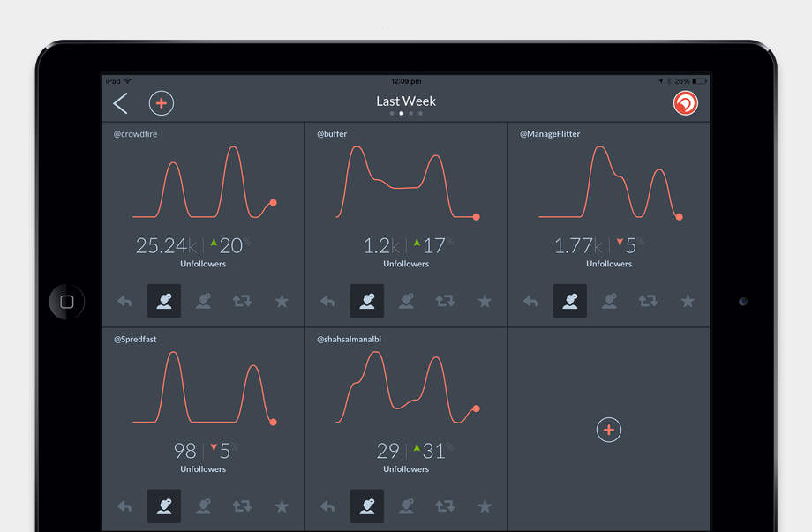Tap the iPad home button on the bezel
The width and height of the screenshot is (812, 532).
coord(67,302)
